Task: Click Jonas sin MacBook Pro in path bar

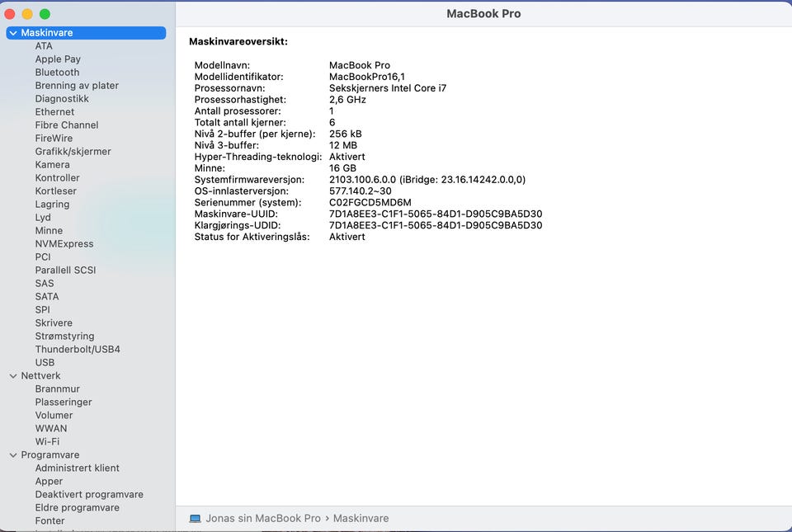Action: tap(263, 518)
